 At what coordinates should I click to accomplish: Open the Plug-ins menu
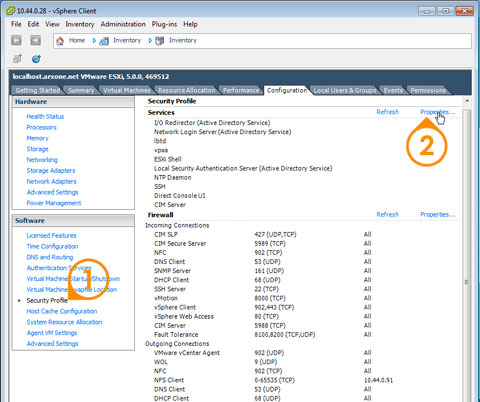pyautogui.click(x=164, y=24)
